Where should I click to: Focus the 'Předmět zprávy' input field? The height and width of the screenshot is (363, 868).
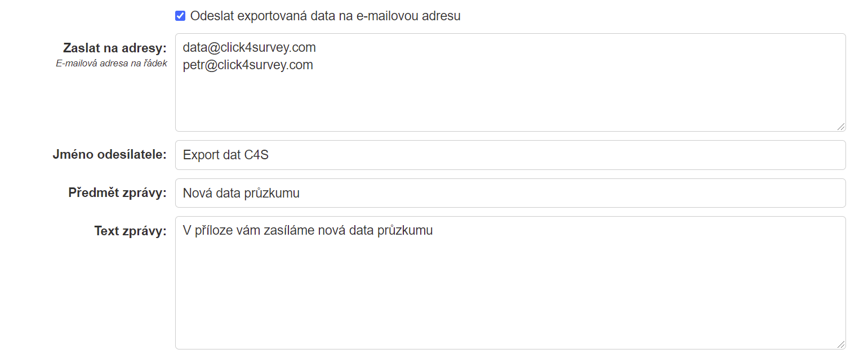(x=510, y=193)
